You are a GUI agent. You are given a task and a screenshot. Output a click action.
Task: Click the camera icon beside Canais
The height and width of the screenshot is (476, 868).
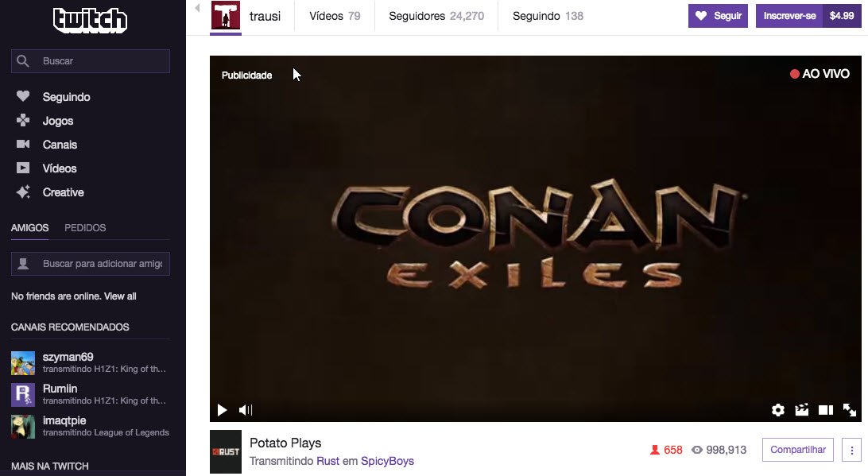click(23, 144)
